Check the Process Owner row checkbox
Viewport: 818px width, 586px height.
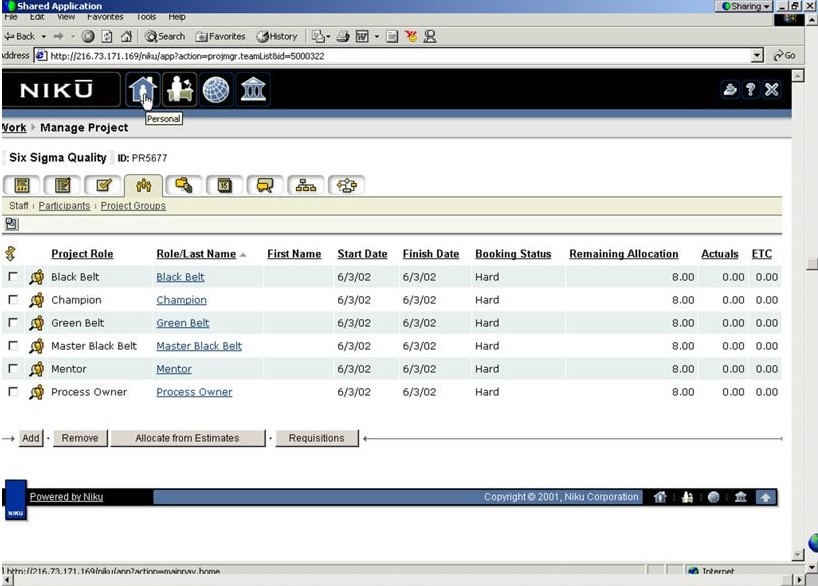coord(13,391)
